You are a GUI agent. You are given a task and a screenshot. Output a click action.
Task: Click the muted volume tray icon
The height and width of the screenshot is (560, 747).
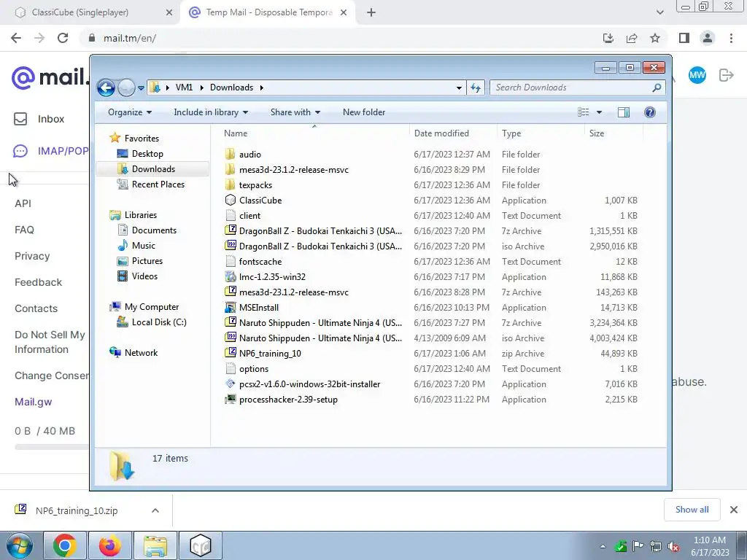673,546
